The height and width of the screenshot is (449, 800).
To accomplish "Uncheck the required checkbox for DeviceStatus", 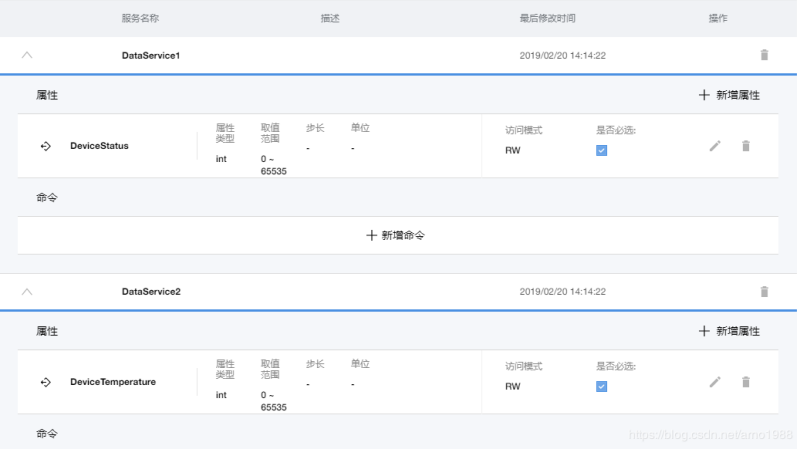I will point(602,150).
